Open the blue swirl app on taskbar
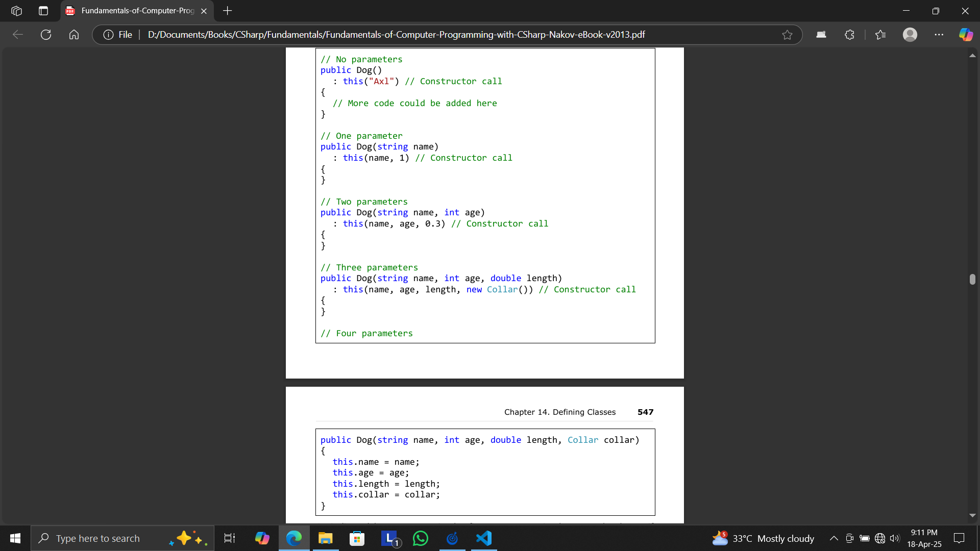The image size is (980, 551). pos(452,538)
